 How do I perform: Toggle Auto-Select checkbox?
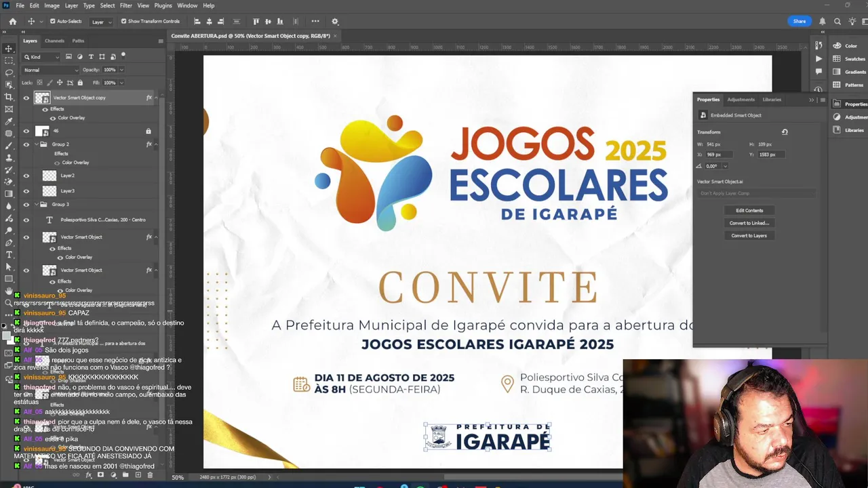[x=53, y=22]
